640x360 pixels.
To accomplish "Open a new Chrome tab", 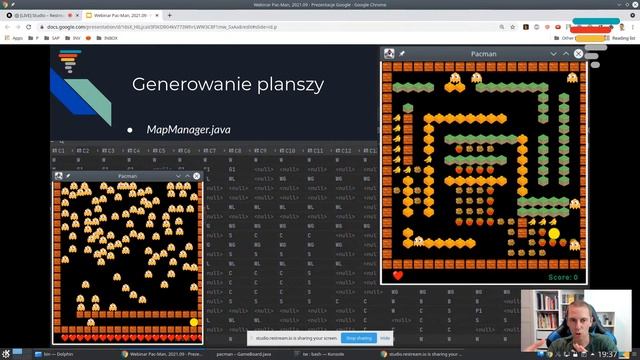I will 169,15.
